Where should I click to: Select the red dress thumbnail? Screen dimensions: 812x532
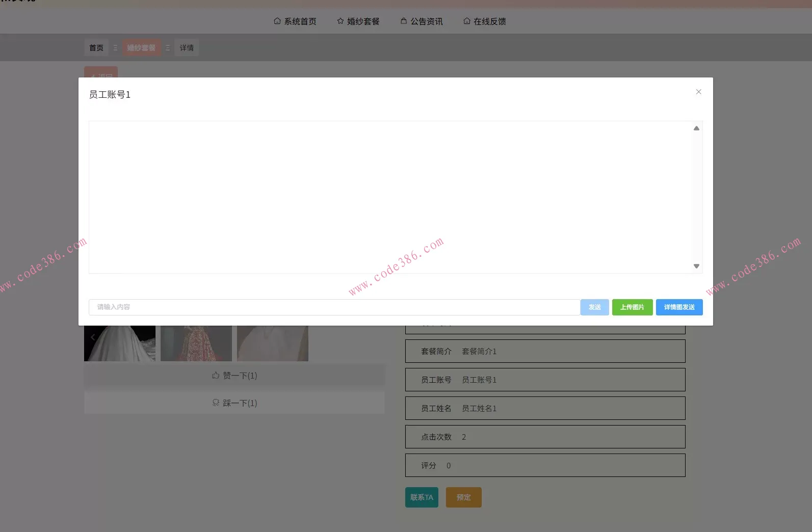pos(196,343)
